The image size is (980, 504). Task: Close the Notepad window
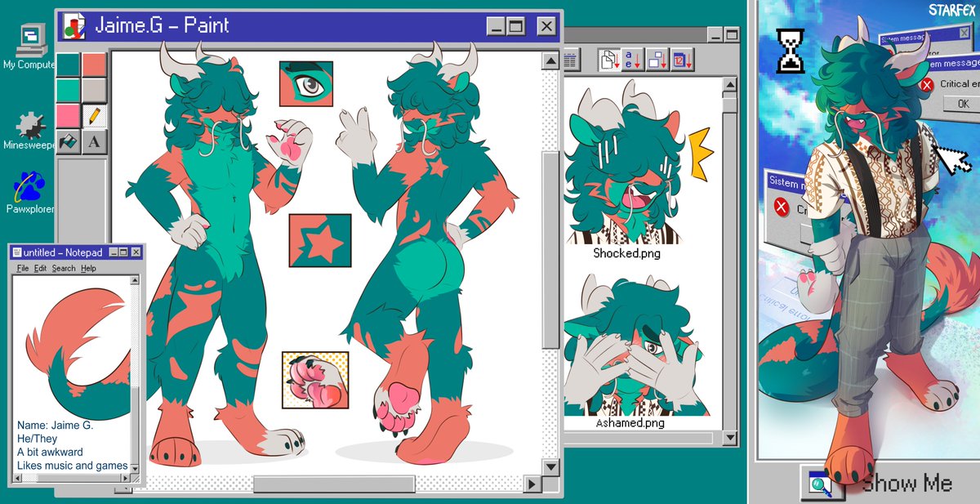(x=136, y=252)
